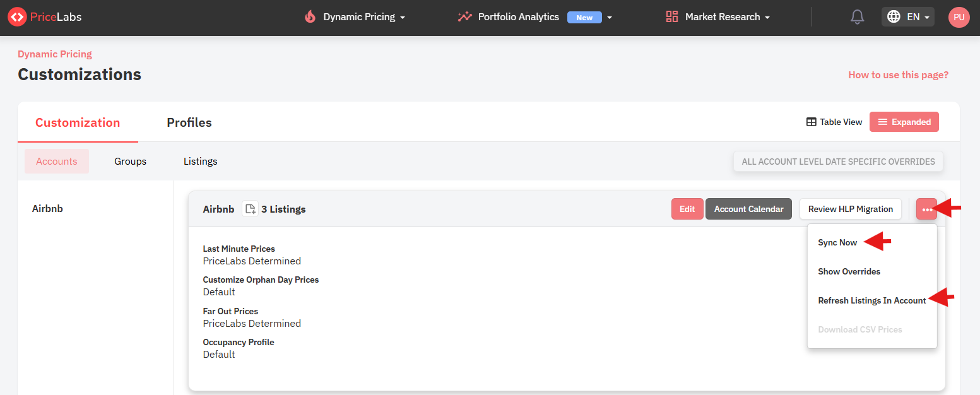Screen dimensions: 980x395
Task: Select Airbnb in the accounts sidebar
Action: (47, 208)
